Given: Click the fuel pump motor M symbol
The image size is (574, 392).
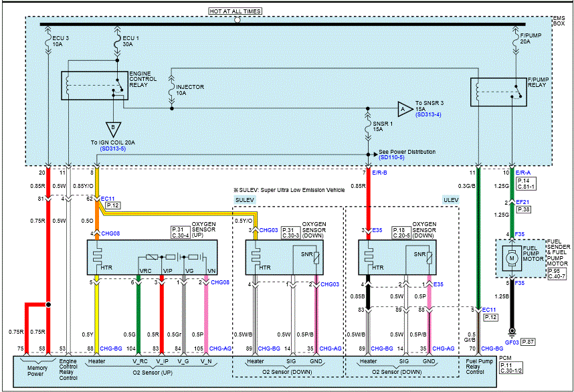Looking at the screenshot, I should (512, 258).
